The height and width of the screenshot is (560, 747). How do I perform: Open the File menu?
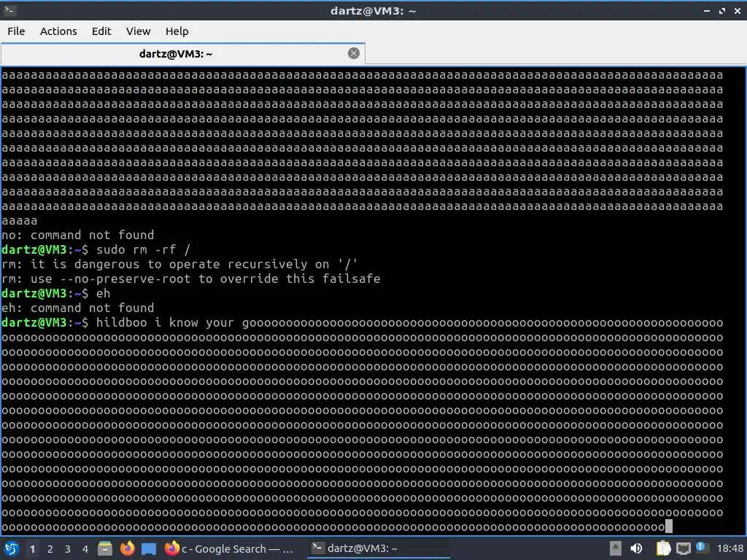tap(16, 31)
